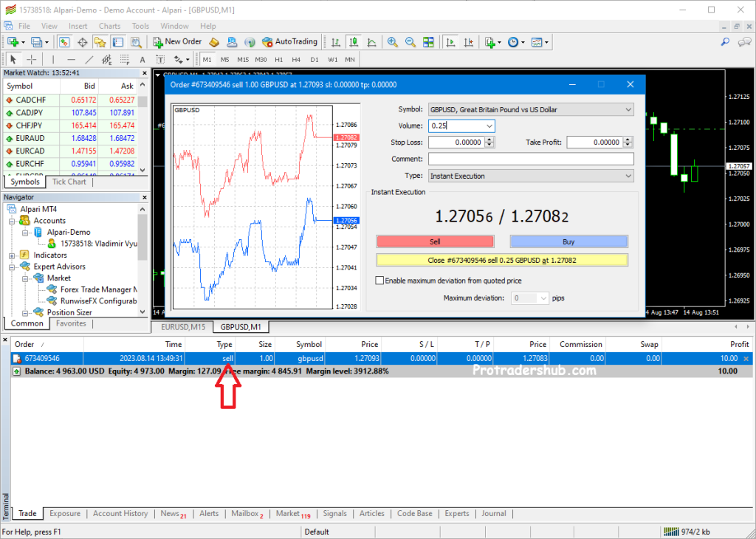Click the red Sell button
Screen dimensions: 756x539
click(435, 241)
